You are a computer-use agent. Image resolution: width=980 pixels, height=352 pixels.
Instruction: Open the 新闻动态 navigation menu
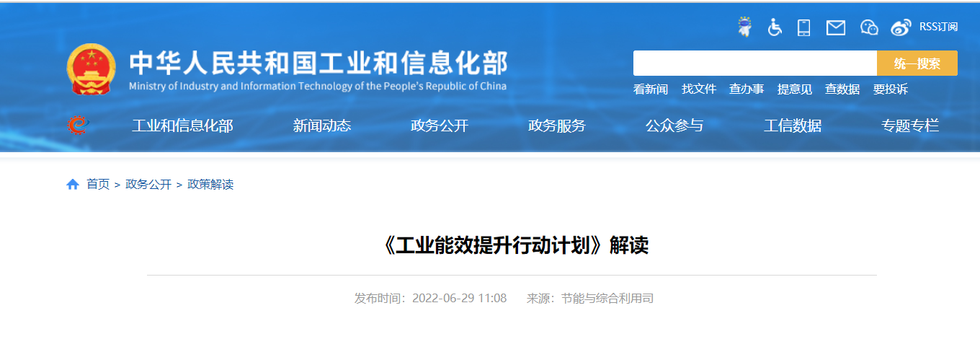coord(322,126)
